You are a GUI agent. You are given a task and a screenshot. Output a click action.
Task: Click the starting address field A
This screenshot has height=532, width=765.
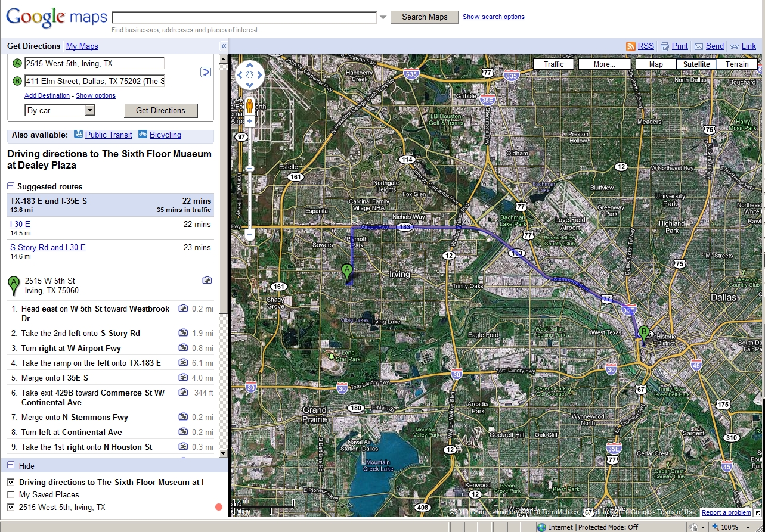(94, 63)
